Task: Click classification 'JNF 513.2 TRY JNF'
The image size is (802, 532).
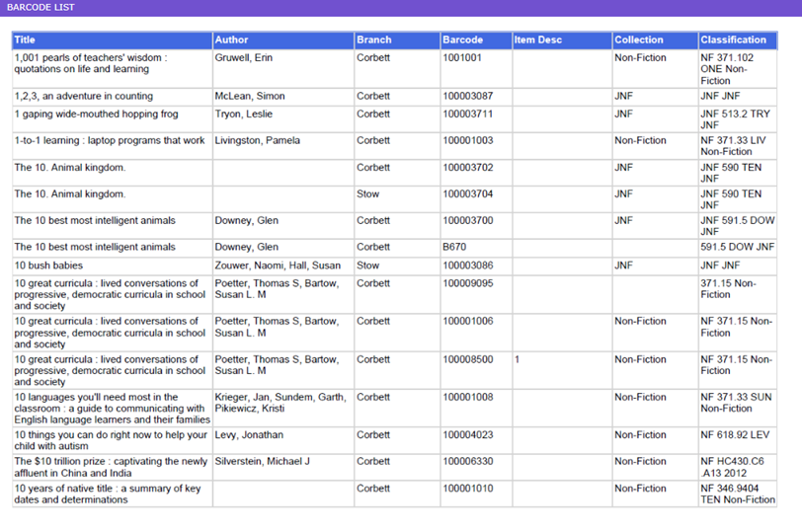Action: pyautogui.click(x=735, y=119)
